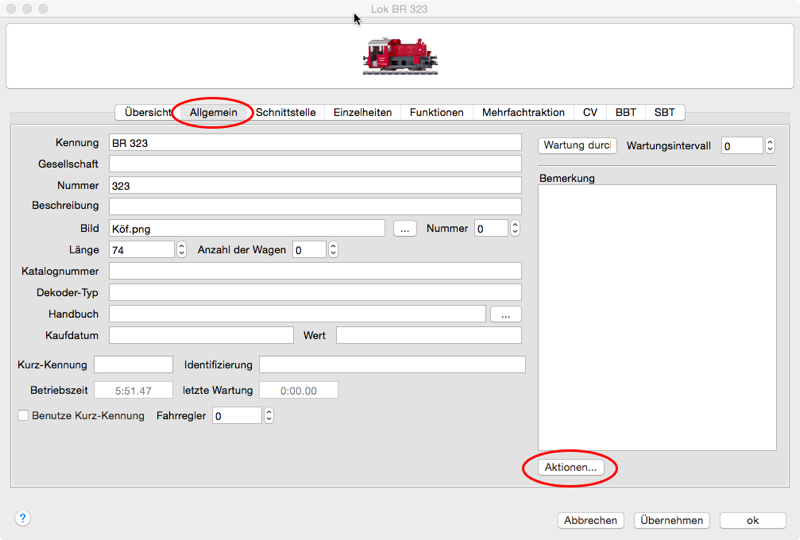Adjust the Länge stepper arrows

click(181, 249)
